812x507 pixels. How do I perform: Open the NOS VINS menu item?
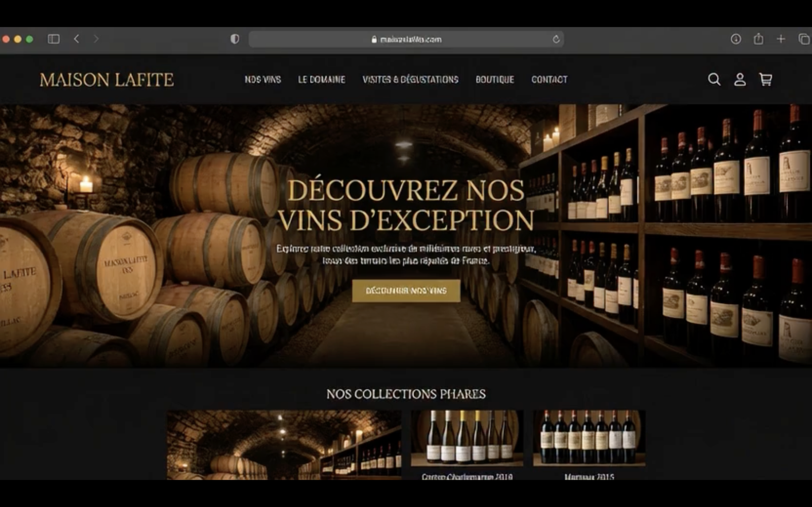coord(263,80)
